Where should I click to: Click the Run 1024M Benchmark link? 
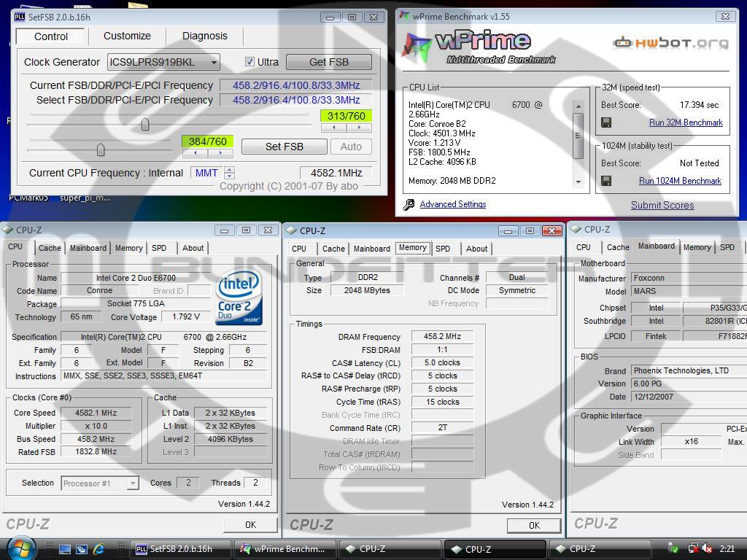pyautogui.click(x=680, y=181)
